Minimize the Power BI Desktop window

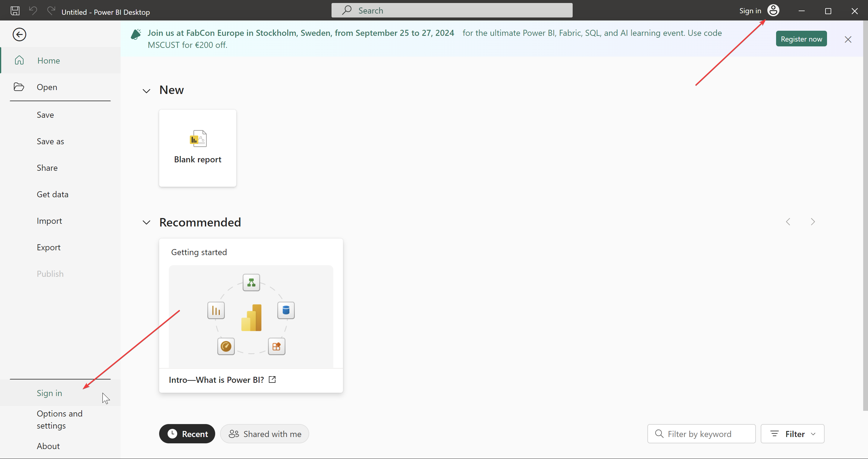pos(802,11)
